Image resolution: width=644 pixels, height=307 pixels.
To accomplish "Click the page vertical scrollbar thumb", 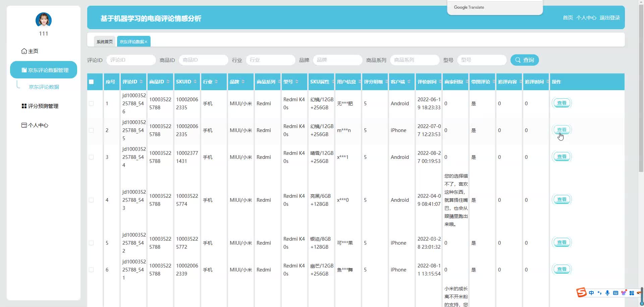I will pos(641,89).
